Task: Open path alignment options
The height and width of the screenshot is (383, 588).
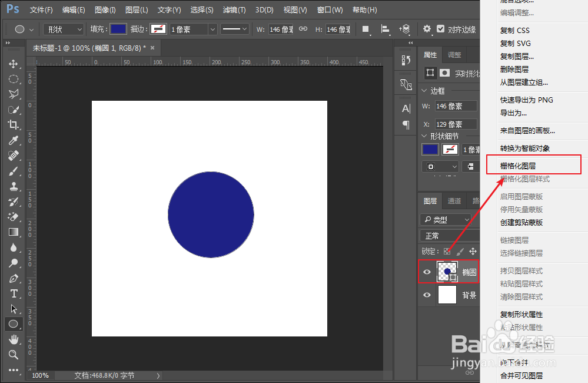Action: coord(385,29)
